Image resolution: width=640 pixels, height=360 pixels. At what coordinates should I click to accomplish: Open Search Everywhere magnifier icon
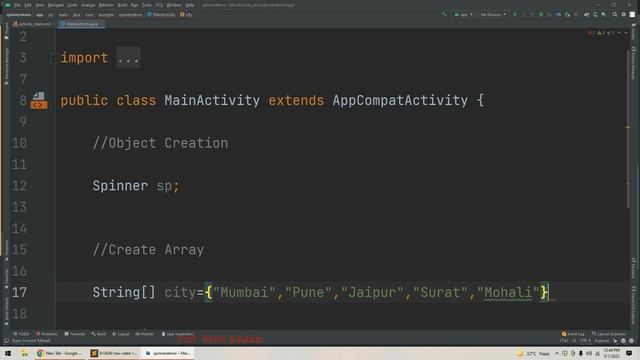pyautogui.click(x=615, y=14)
